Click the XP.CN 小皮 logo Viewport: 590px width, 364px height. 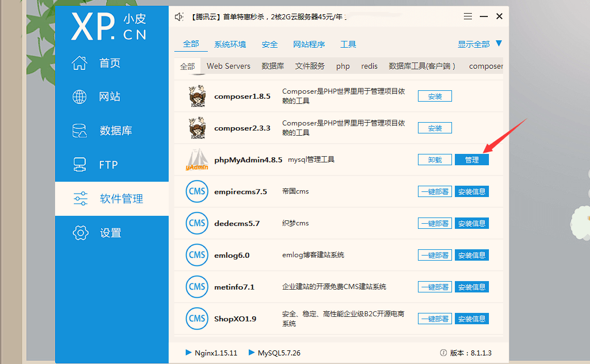(x=109, y=26)
